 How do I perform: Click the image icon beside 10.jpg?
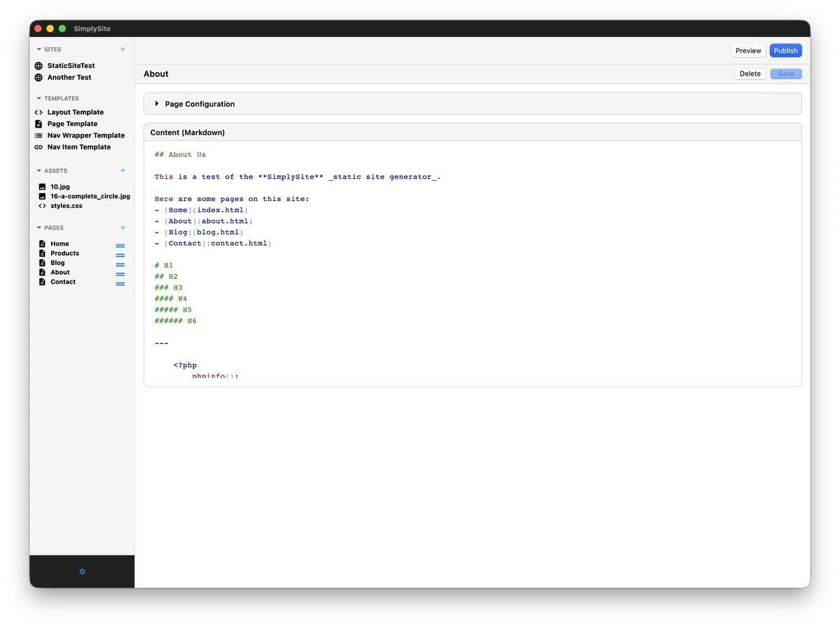pyautogui.click(x=42, y=187)
